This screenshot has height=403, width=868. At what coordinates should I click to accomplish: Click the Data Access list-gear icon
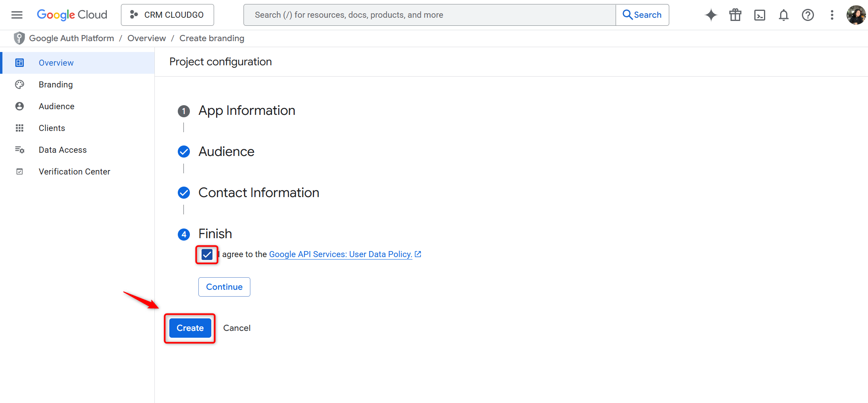(x=20, y=150)
